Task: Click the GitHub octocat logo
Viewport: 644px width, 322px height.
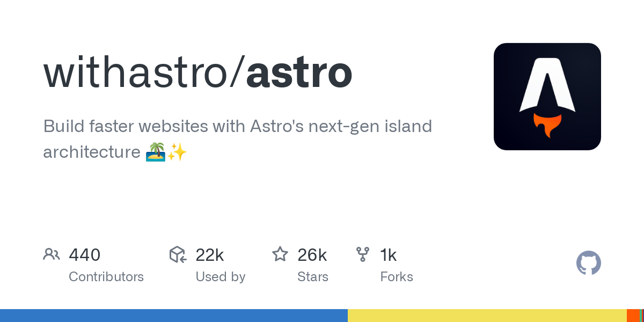Action: click(x=588, y=263)
